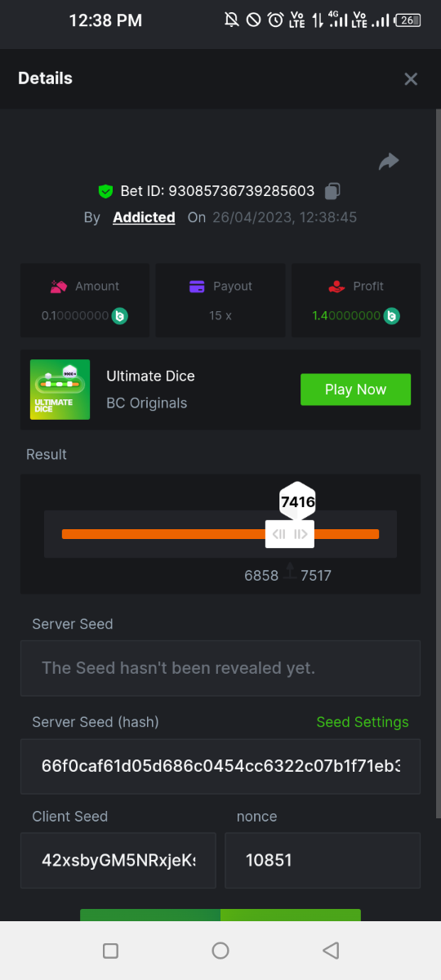Click the 7416 result hexagon marker
This screenshot has height=980, width=441.
coord(297,502)
